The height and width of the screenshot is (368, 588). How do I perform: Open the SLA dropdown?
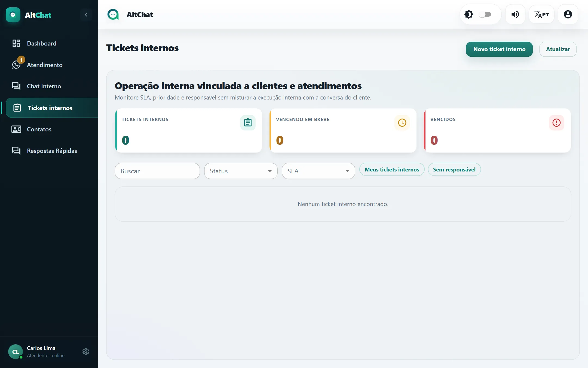pyautogui.click(x=318, y=171)
